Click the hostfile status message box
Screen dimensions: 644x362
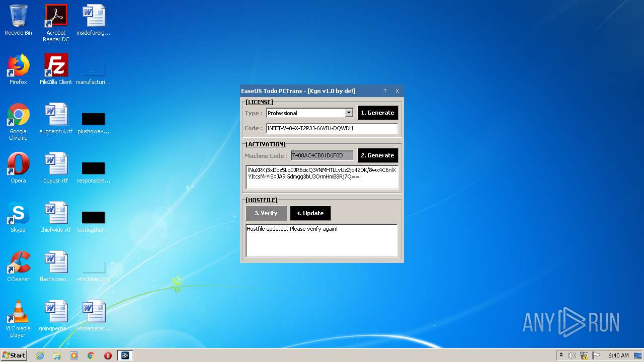coord(321,240)
